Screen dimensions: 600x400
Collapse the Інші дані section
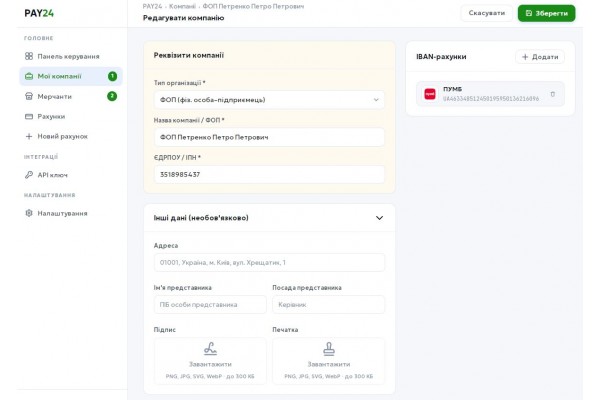[379, 218]
